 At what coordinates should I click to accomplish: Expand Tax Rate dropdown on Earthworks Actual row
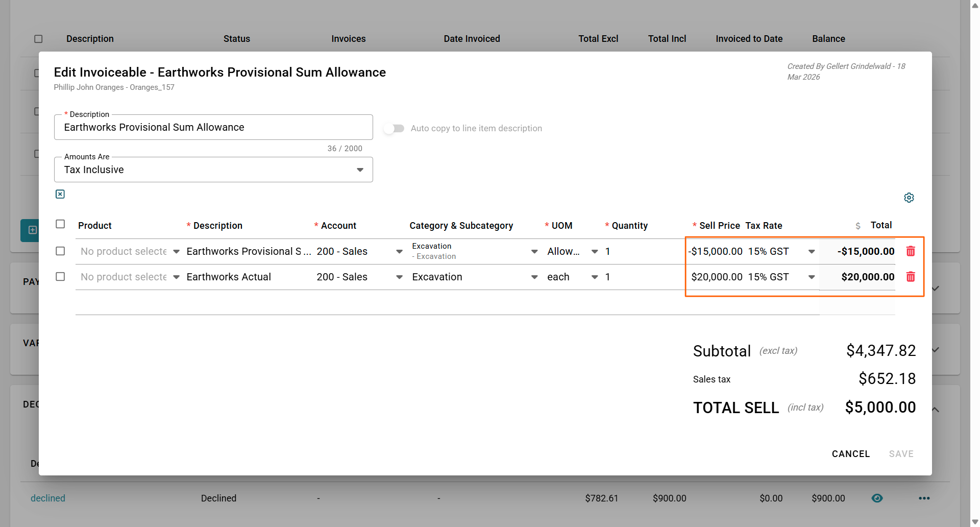click(x=811, y=277)
